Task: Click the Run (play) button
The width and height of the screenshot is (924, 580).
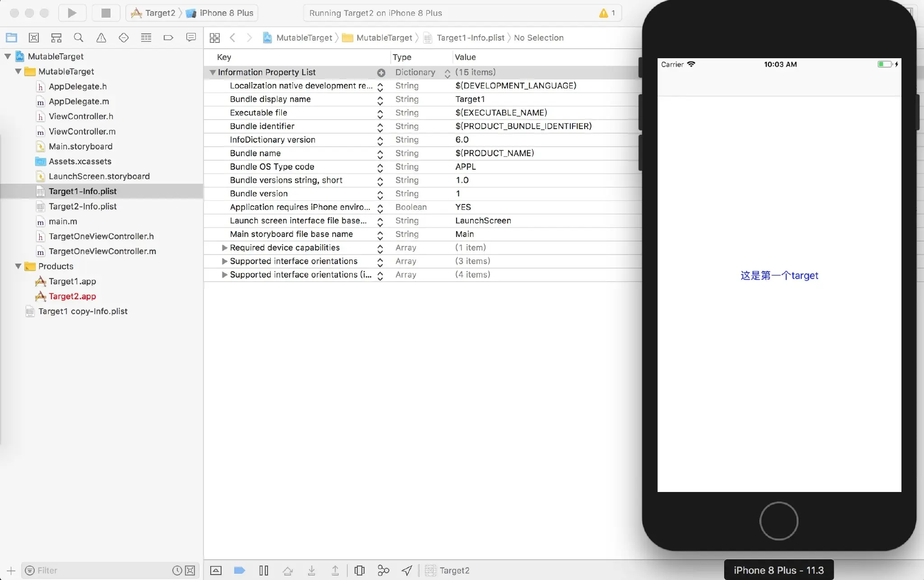Action: tap(72, 13)
